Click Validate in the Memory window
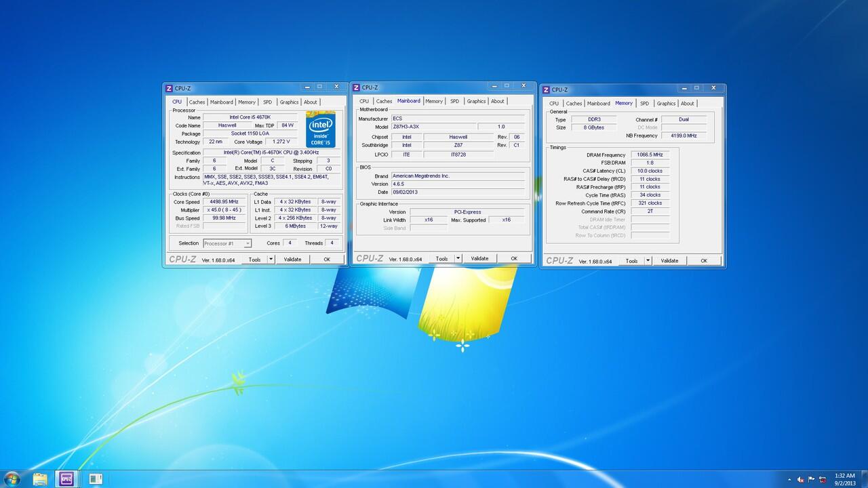868x488 pixels. point(669,261)
